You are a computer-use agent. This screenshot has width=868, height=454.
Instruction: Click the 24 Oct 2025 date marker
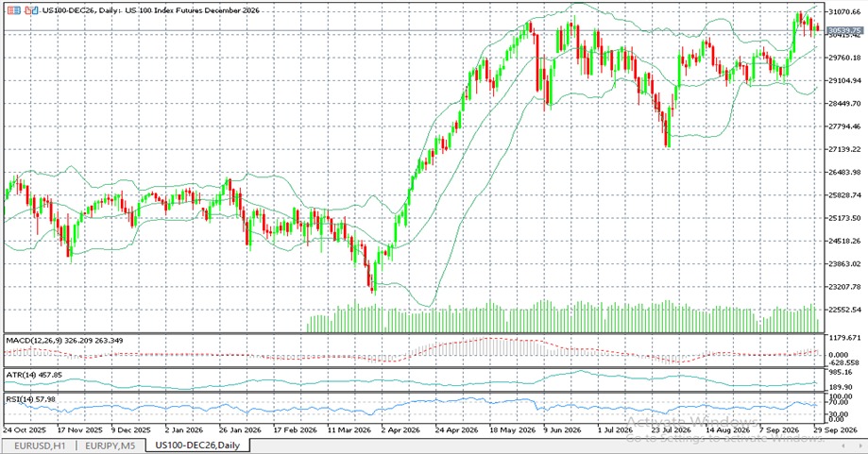(x=25, y=429)
